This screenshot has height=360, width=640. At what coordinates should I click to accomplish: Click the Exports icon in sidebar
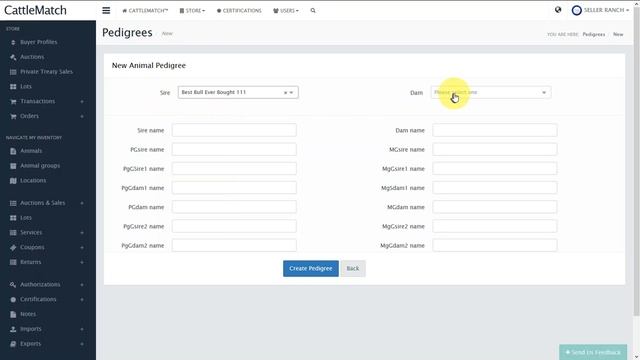(13, 344)
